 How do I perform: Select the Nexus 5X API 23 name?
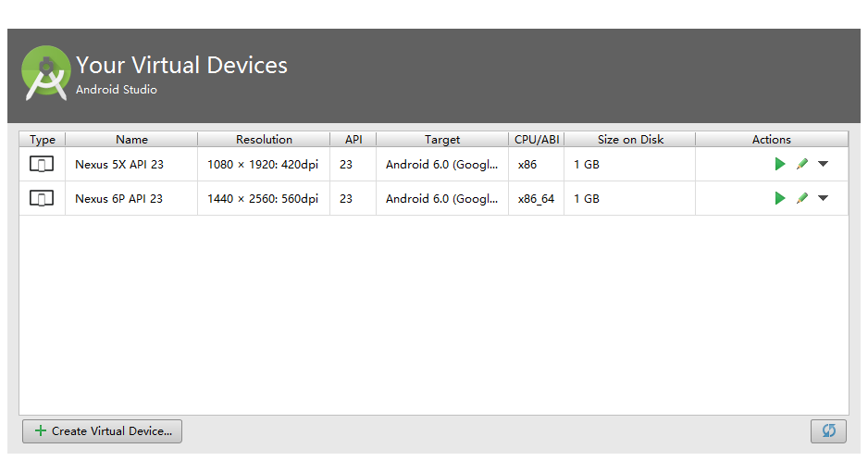pos(119,165)
